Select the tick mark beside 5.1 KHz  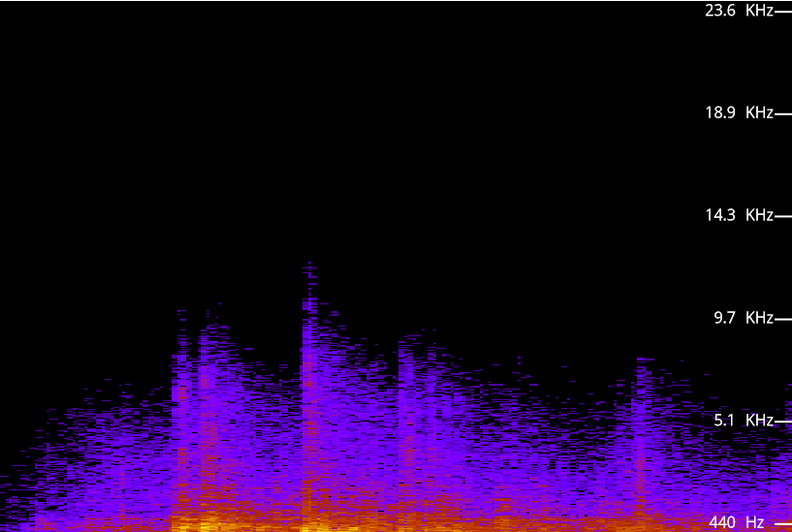click(x=783, y=422)
